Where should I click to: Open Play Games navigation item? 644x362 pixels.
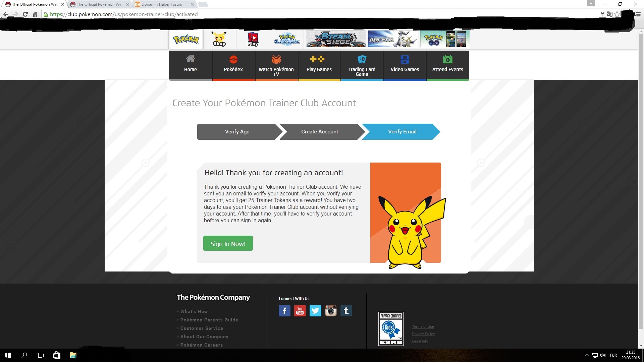coord(319,65)
